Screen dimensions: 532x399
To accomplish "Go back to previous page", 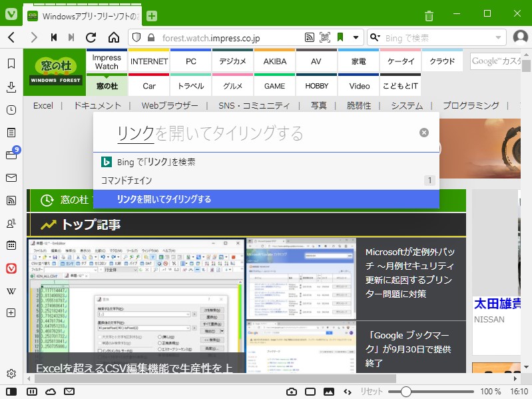I will point(11,37).
